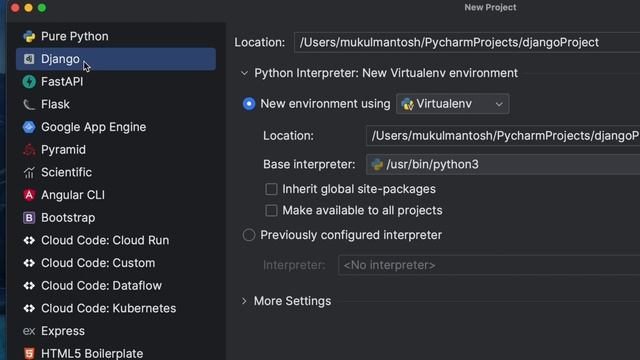The image size is (640, 360).
Task: Click the Pure Python project icon
Action: click(x=29, y=36)
